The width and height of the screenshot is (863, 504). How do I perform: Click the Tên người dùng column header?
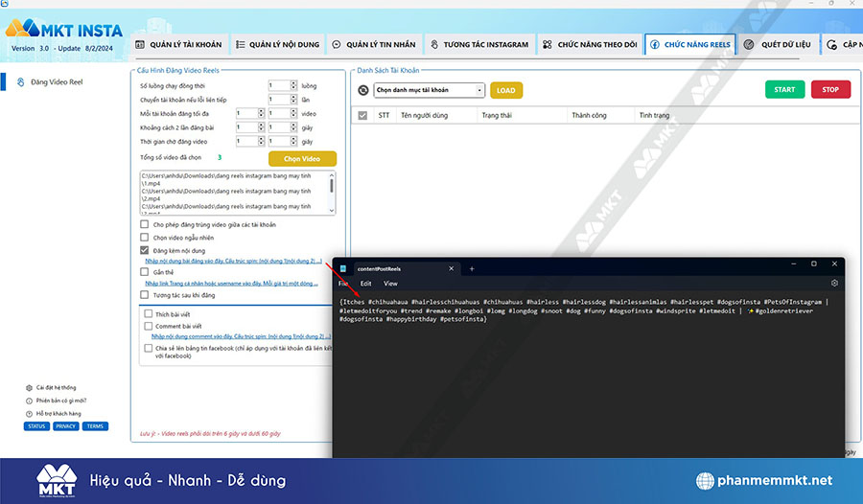tap(424, 116)
